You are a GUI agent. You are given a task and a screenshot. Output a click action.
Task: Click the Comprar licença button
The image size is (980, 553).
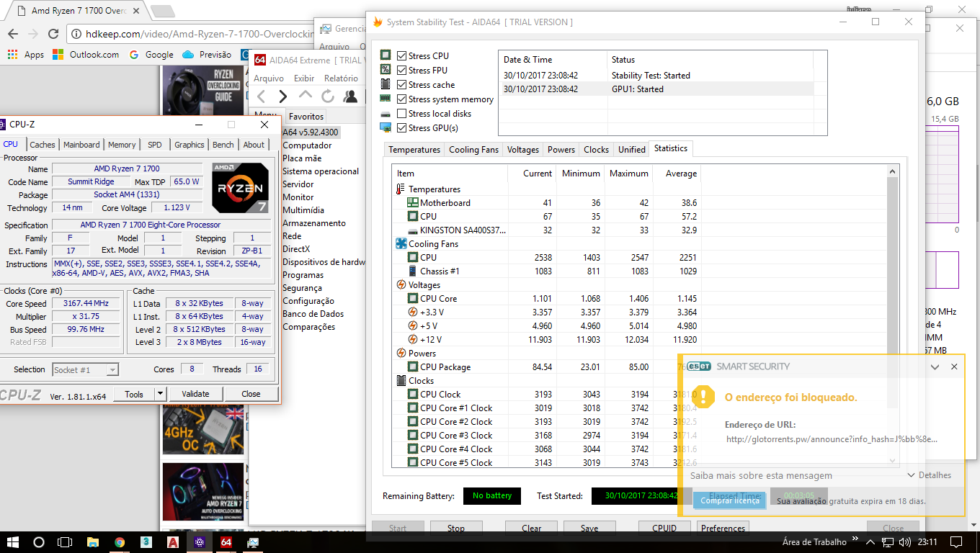(x=730, y=500)
